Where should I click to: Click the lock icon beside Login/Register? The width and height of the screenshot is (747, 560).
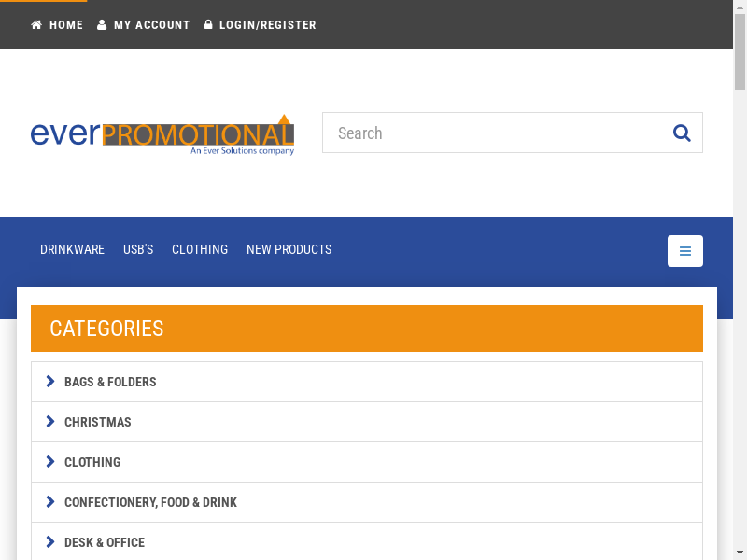[x=208, y=25]
